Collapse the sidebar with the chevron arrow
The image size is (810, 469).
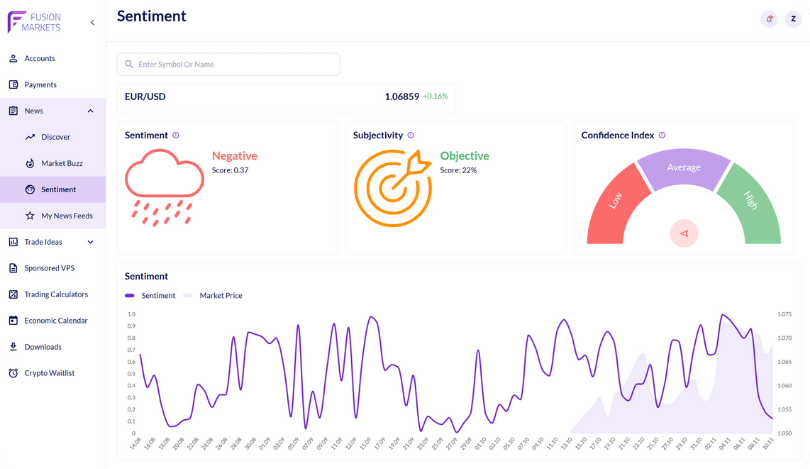92,22
